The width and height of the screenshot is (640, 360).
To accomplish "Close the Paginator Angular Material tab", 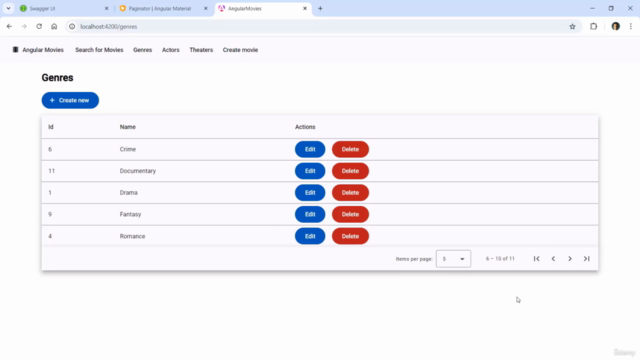I will pos(206,9).
